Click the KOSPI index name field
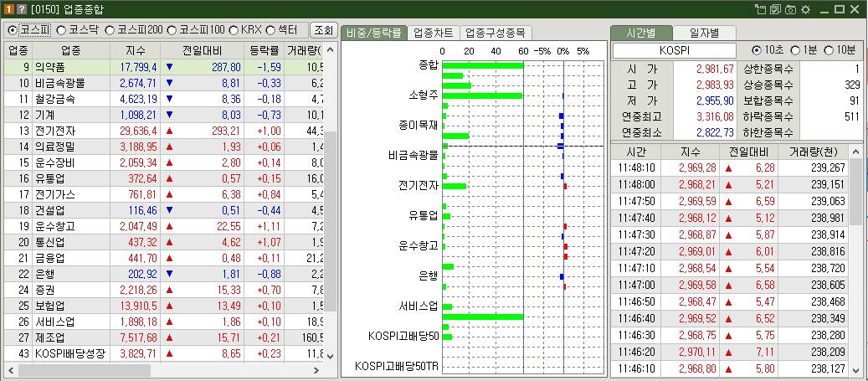This screenshot has height=381, width=868. click(674, 50)
